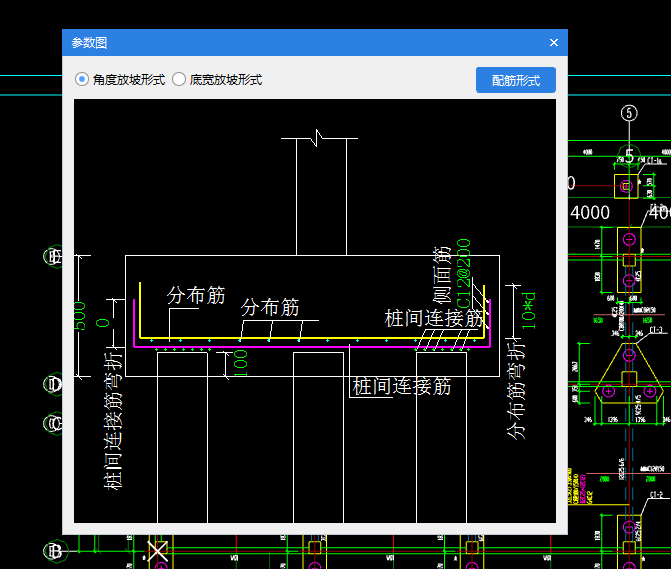
Task: Click axis bubble 5 in drawing
Action: [629, 113]
